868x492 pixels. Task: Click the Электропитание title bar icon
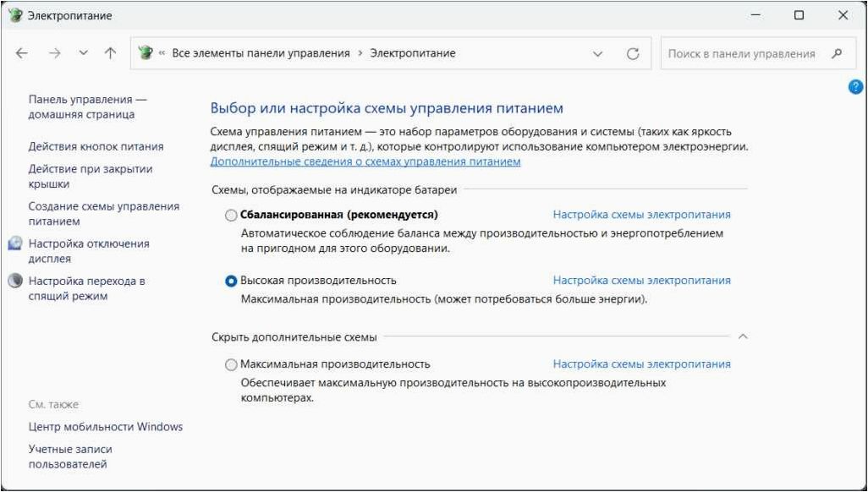[15, 15]
